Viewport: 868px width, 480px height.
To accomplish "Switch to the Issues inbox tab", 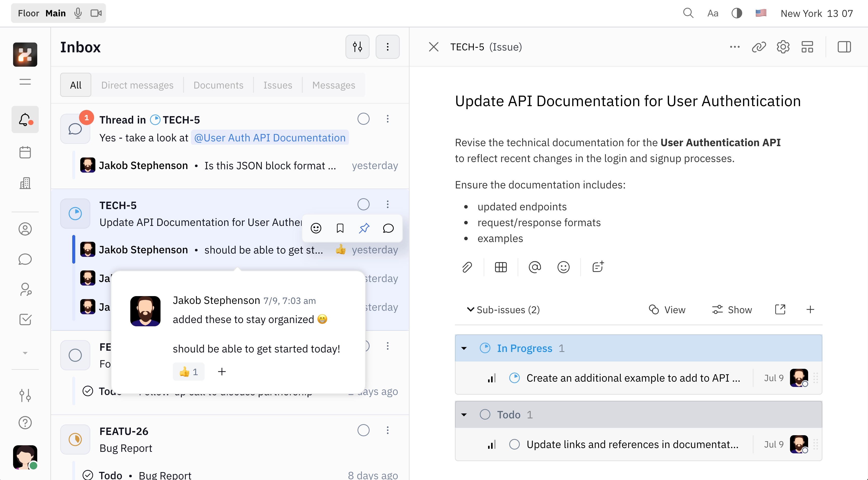I will [x=278, y=85].
